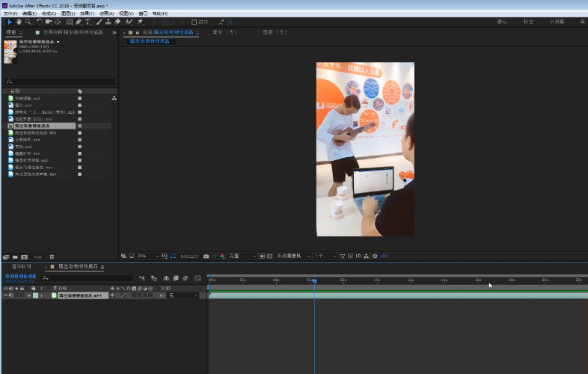The height and width of the screenshot is (374, 588).
Task: Switch to the 项目 panel tab
Action: pos(11,32)
